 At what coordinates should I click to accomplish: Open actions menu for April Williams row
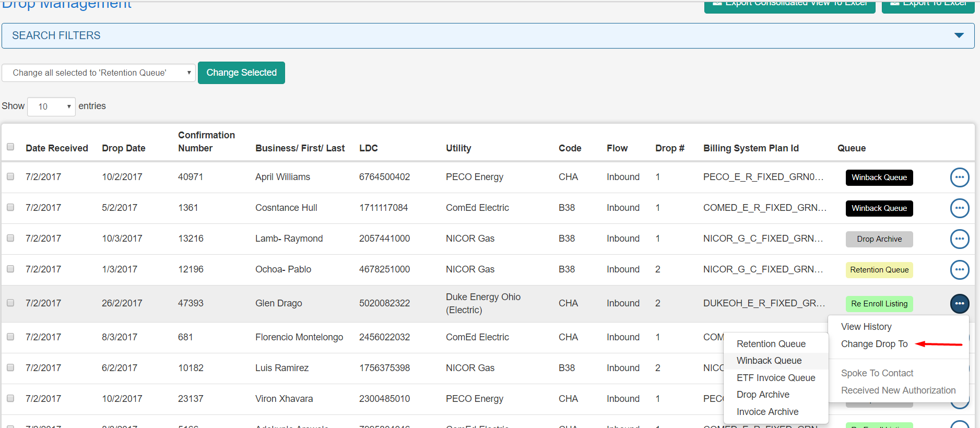click(960, 177)
